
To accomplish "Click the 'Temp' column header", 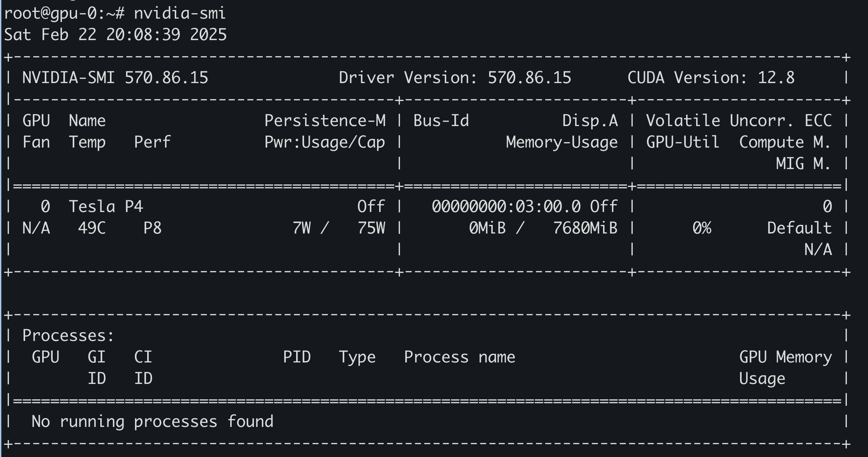I will (87, 143).
